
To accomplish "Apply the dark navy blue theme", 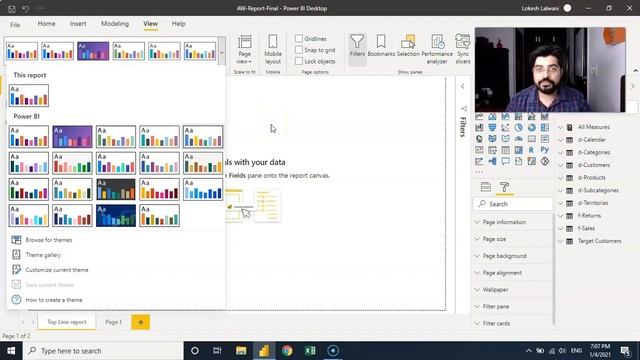I will [x=116, y=215].
